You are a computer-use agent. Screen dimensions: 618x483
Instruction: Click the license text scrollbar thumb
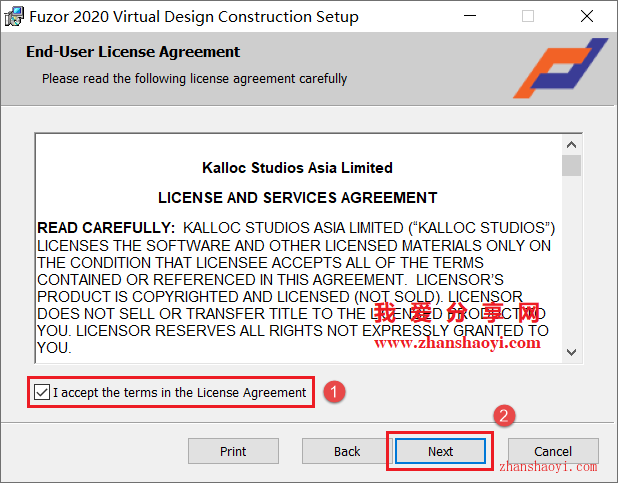[571, 165]
